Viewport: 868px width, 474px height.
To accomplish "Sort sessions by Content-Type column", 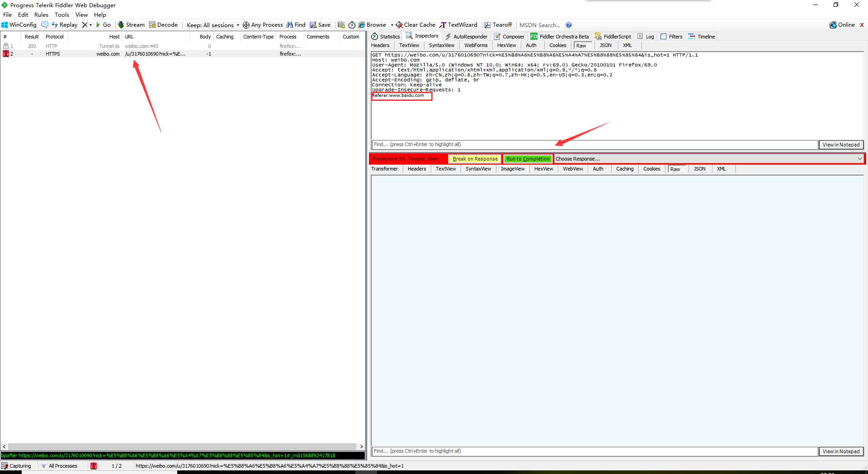I will (258, 37).
